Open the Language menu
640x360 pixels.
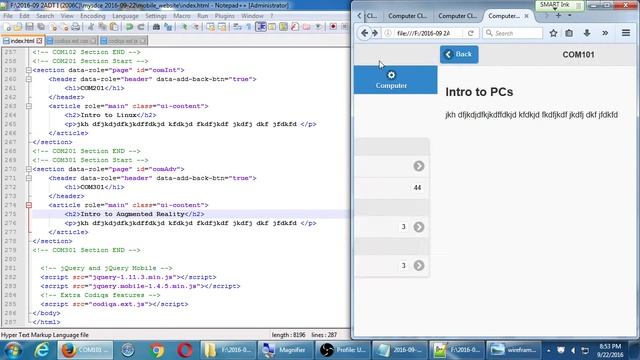tap(125, 16)
